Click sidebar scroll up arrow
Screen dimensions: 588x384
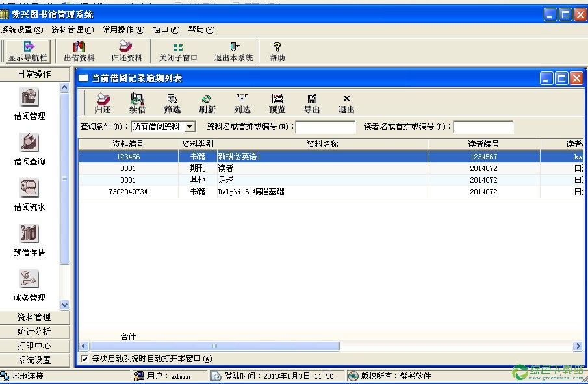[64, 88]
